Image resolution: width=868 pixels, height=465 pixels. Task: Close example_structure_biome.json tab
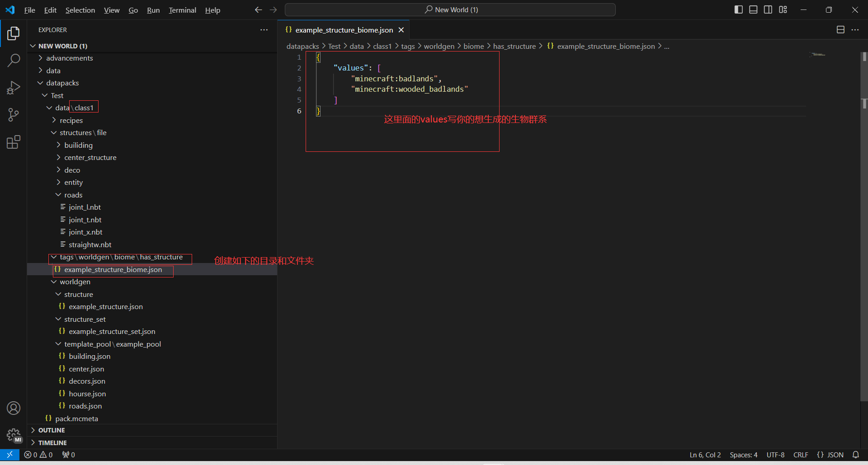tap(401, 30)
